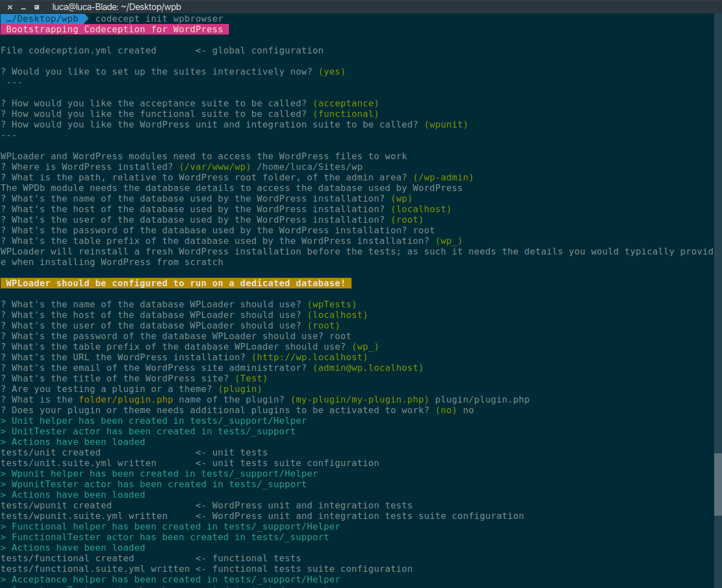The height and width of the screenshot is (588, 722).
Task: Click the orange 'folder/plugin.php' text
Action: 126,400
